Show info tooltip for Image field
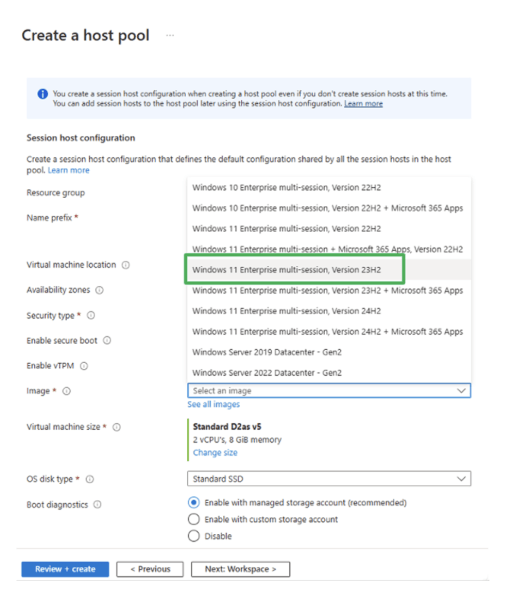 67,391
